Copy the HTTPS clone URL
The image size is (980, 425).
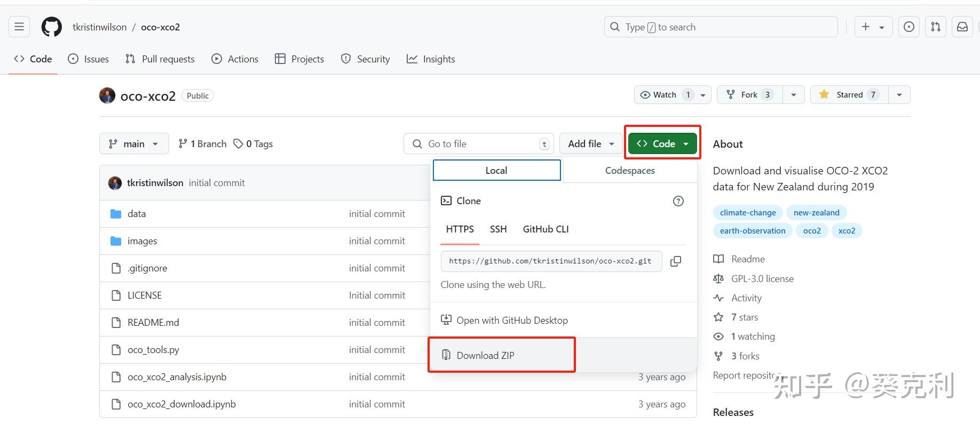(675, 261)
